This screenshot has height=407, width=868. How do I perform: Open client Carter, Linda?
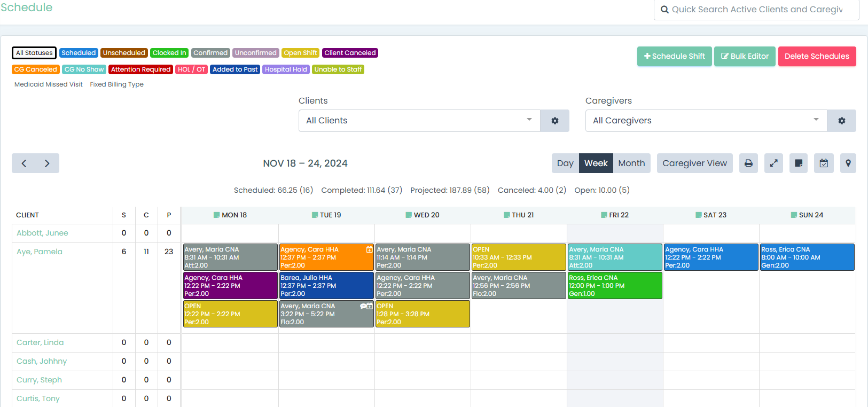click(x=40, y=342)
